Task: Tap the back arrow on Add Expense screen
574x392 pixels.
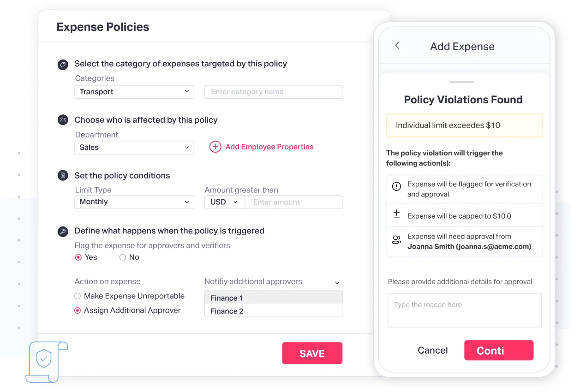Action: pos(397,46)
